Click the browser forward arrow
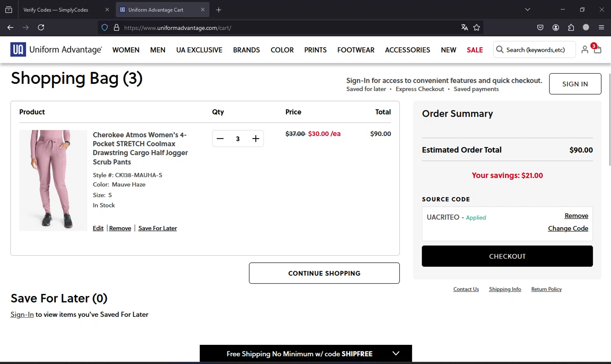Viewport: 611px width, 364px height. click(x=26, y=28)
